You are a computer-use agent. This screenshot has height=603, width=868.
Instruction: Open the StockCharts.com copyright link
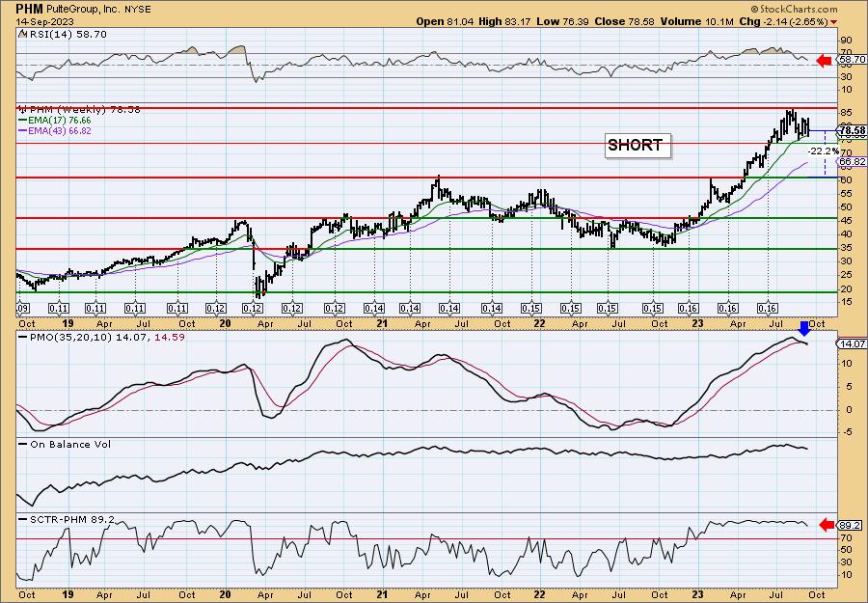click(x=794, y=10)
